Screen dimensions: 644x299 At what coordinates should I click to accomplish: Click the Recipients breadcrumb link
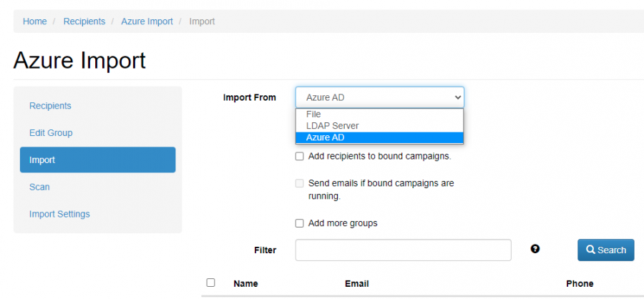click(84, 21)
